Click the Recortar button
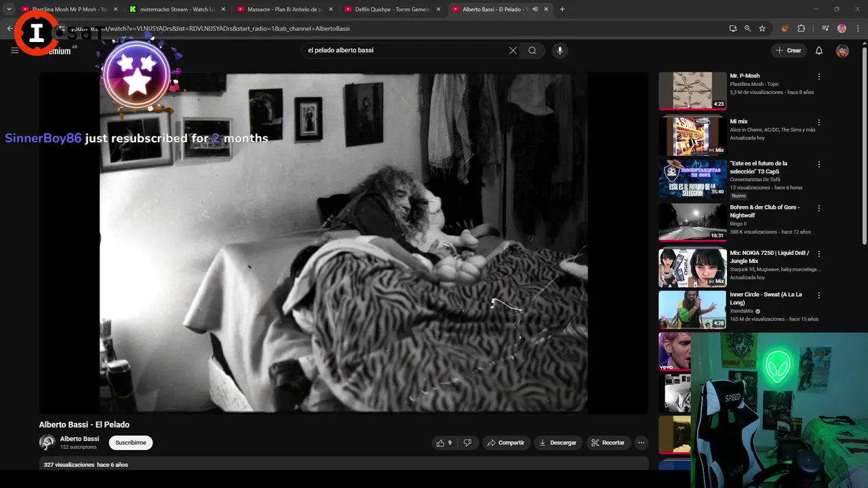The height and width of the screenshot is (488, 868). 608,443
